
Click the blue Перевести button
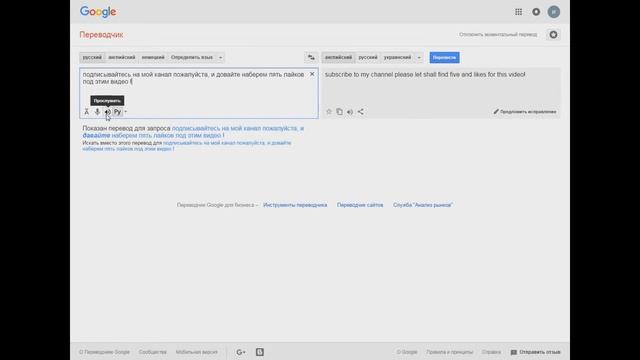tap(444, 58)
